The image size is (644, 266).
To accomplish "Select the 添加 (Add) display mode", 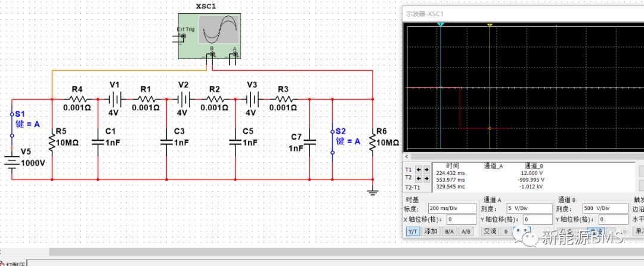I will pos(431,231).
